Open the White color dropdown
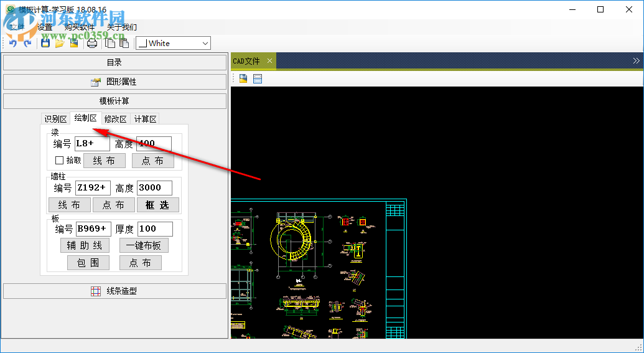 pyautogui.click(x=173, y=43)
